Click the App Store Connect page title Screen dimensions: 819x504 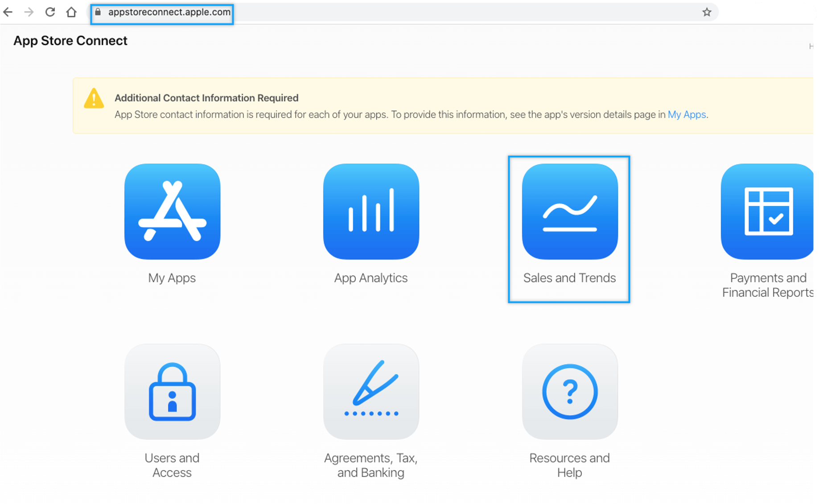coord(70,41)
